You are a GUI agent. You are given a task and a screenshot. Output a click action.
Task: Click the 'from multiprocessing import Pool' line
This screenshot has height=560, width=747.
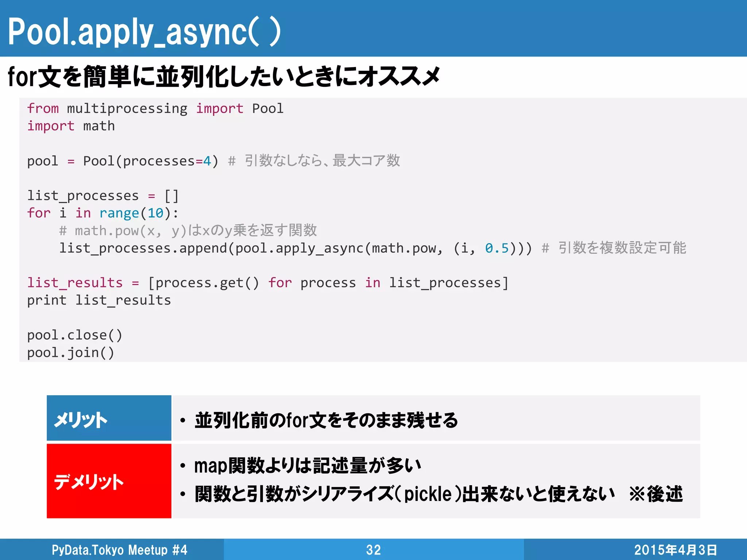155,109
